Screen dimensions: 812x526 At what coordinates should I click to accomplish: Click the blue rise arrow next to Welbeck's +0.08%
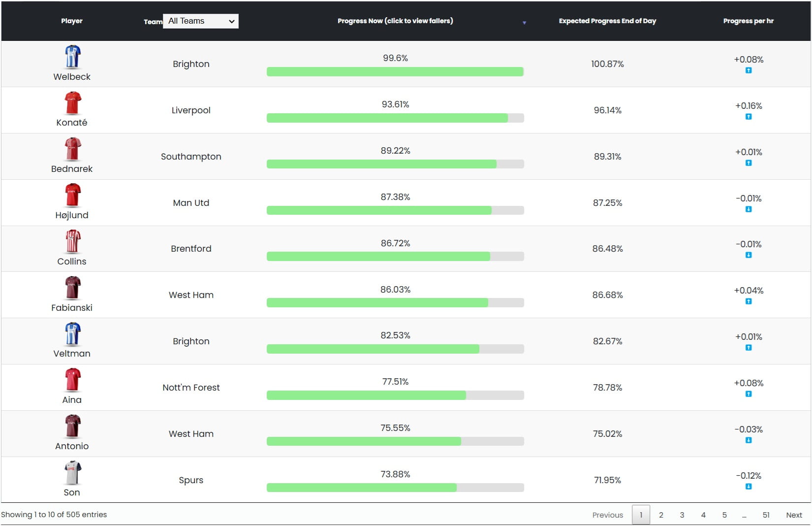click(748, 70)
